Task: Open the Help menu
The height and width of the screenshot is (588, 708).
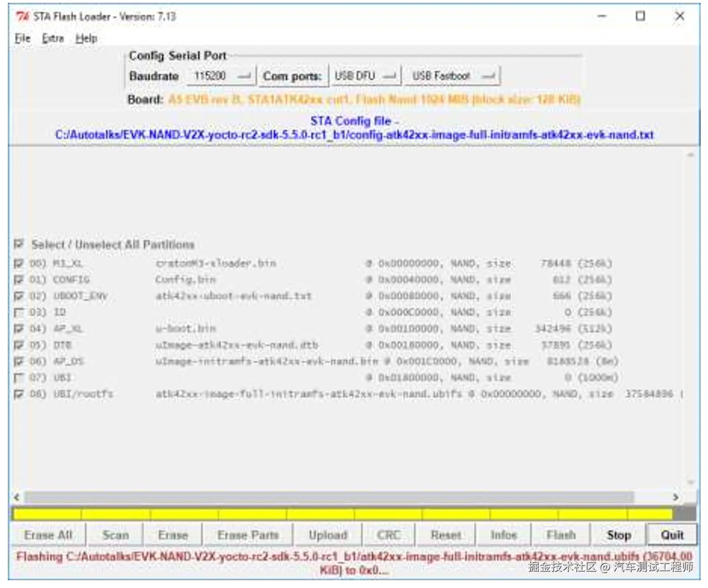Action: [86, 38]
